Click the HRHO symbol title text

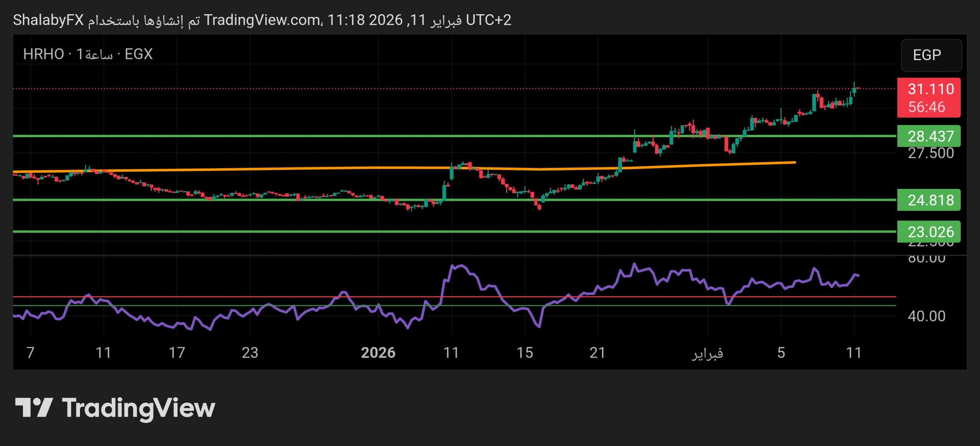point(43,54)
